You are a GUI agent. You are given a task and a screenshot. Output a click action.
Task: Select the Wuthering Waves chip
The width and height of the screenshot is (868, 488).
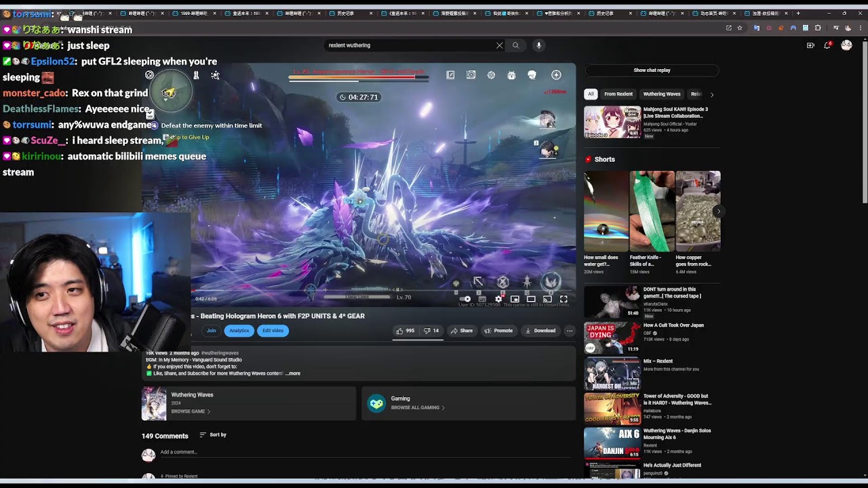[662, 94]
